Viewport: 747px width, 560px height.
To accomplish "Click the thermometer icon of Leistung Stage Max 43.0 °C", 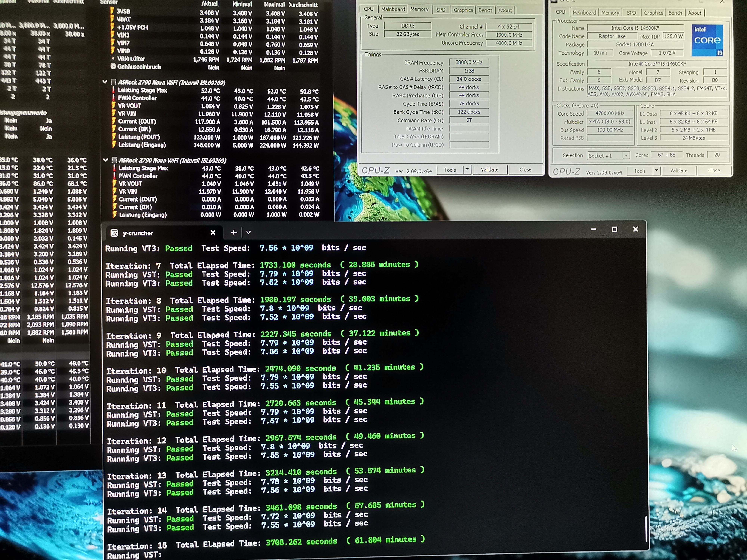I will tap(114, 168).
